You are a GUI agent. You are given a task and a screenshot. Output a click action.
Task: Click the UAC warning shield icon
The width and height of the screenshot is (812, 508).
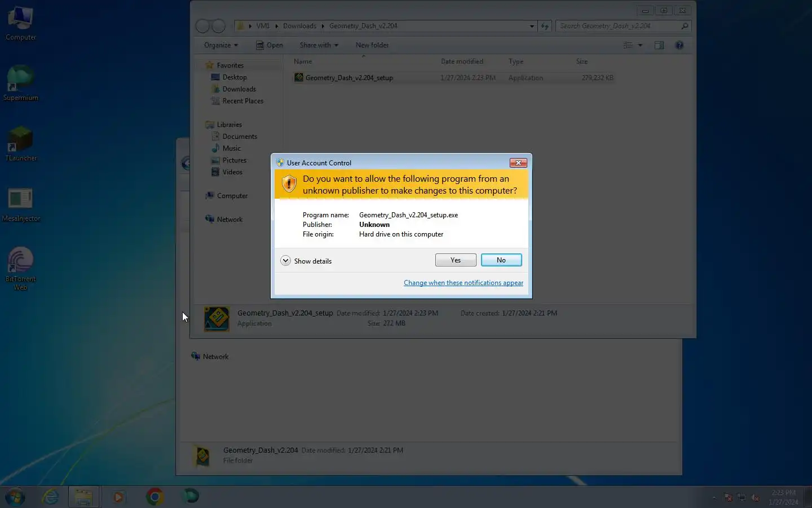click(x=289, y=183)
